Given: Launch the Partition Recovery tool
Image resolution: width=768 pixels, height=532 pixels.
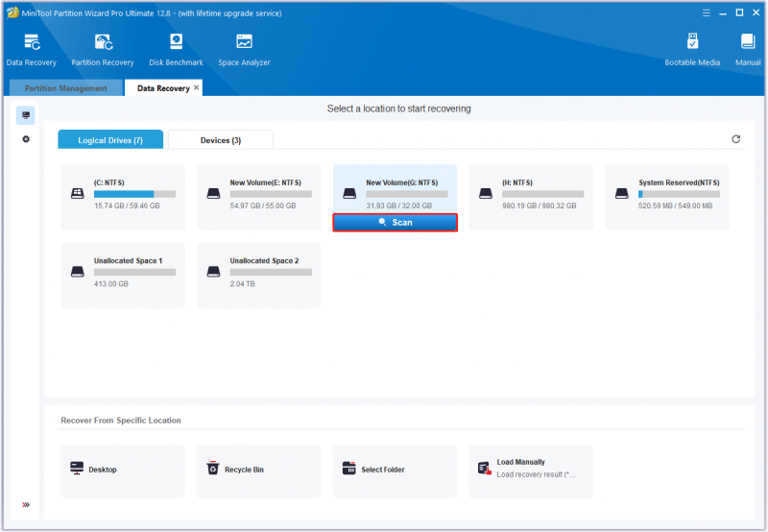Looking at the screenshot, I should coord(103,50).
